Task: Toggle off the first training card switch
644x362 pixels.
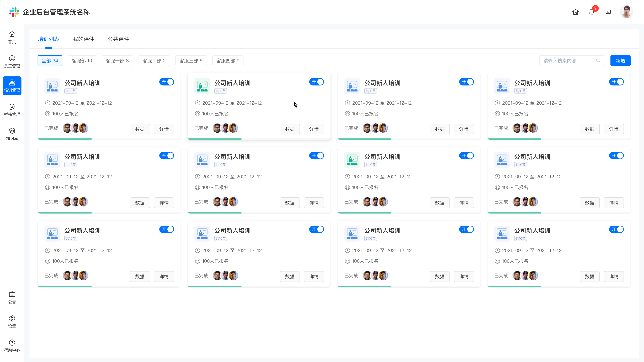Action: (167, 82)
